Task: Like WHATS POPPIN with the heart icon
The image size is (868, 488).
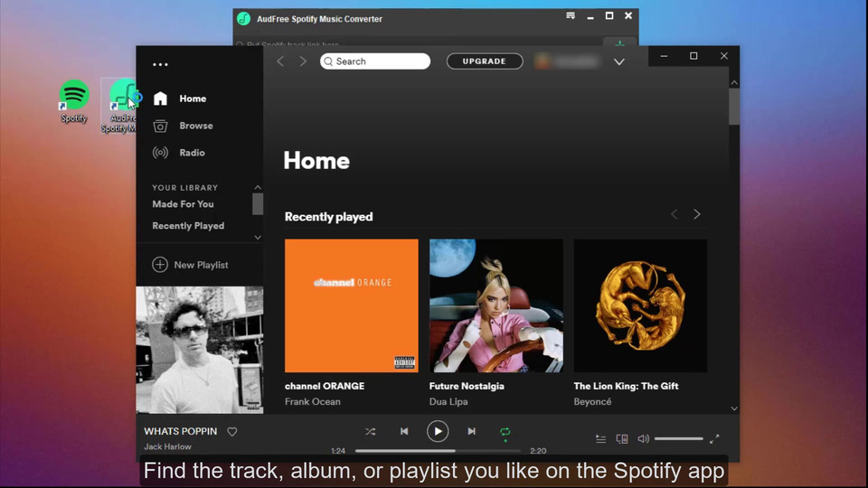Action: point(232,432)
